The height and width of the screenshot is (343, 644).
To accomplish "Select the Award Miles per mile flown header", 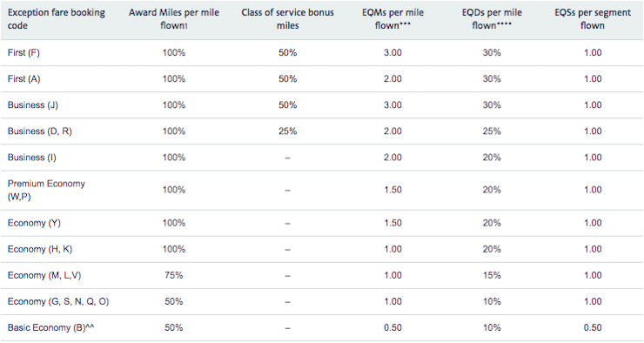I will pos(174,19).
